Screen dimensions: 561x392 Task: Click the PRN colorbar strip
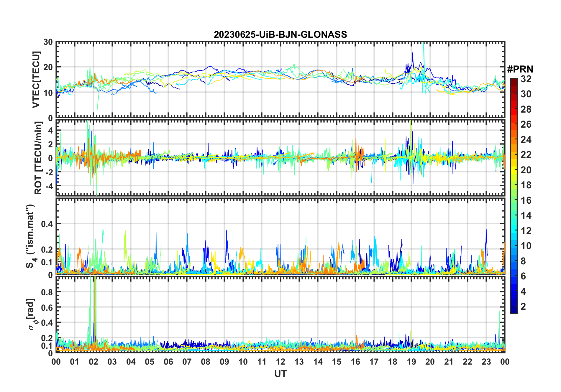tap(514, 196)
